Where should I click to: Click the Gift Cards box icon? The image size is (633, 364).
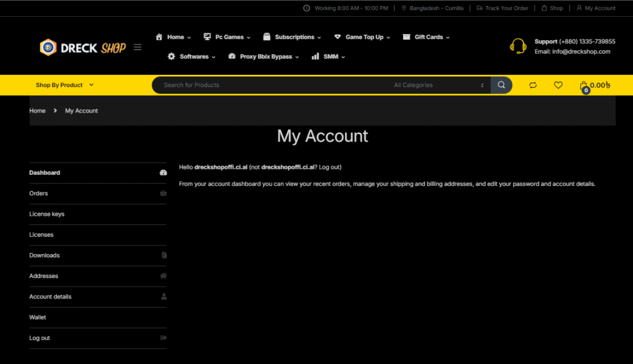(x=407, y=36)
